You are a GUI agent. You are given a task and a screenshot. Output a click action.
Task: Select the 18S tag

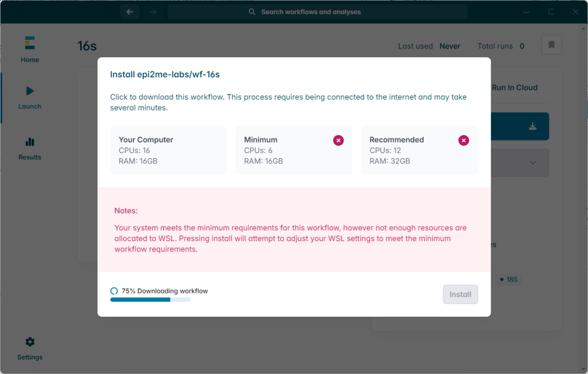[x=510, y=279]
